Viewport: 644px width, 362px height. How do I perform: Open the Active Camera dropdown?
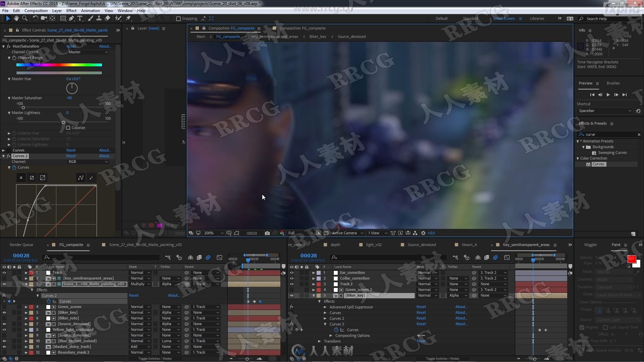tap(347, 233)
